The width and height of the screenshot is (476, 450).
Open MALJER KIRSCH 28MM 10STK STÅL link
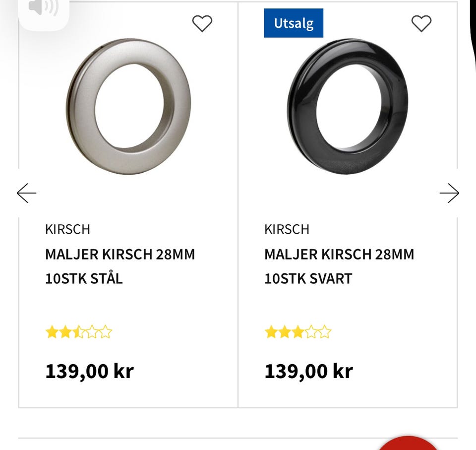click(120, 266)
